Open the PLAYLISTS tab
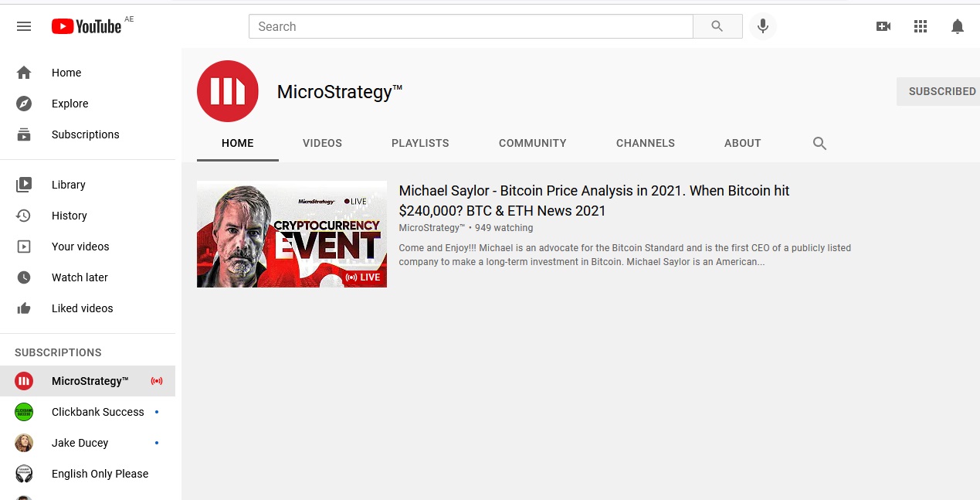 (x=420, y=143)
